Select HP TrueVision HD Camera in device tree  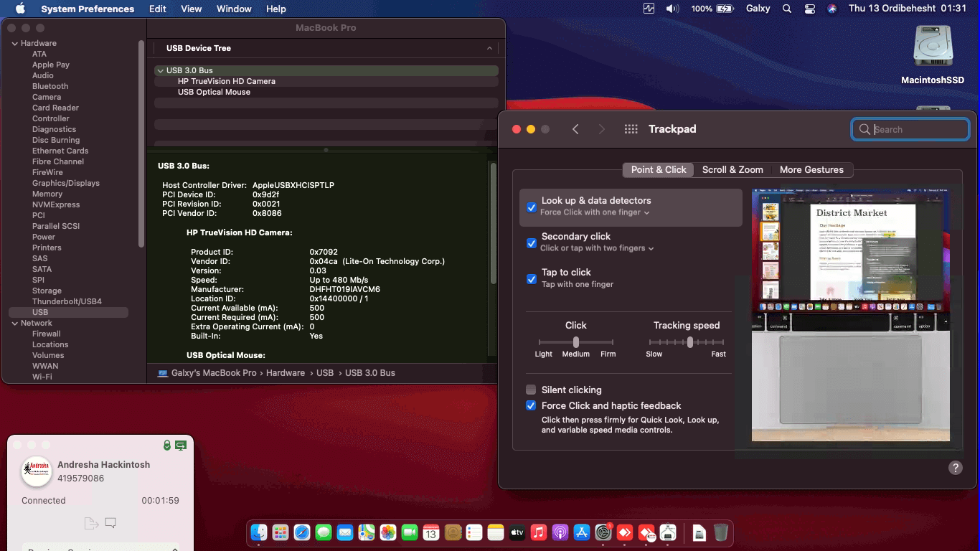(227, 81)
